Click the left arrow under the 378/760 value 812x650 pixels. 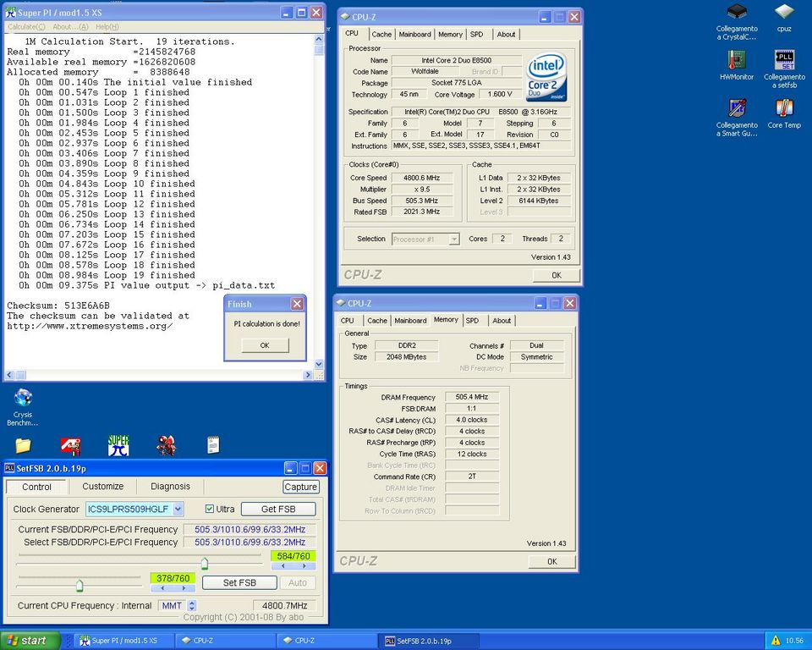point(162,588)
